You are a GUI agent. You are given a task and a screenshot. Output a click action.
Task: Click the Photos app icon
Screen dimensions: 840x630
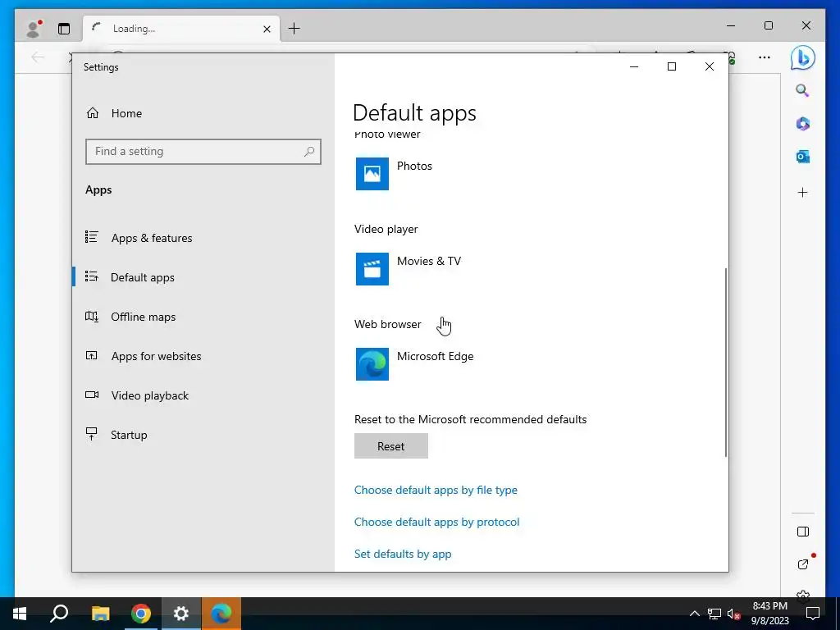click(372, 174)
